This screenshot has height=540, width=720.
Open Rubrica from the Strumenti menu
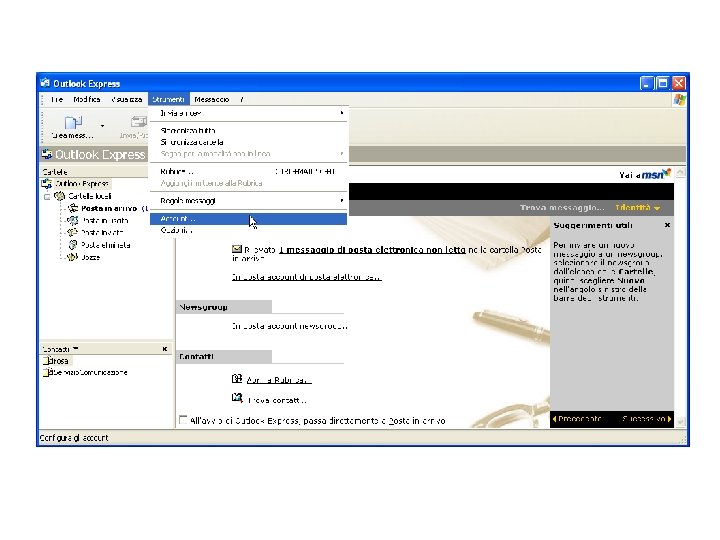point(248,172)
